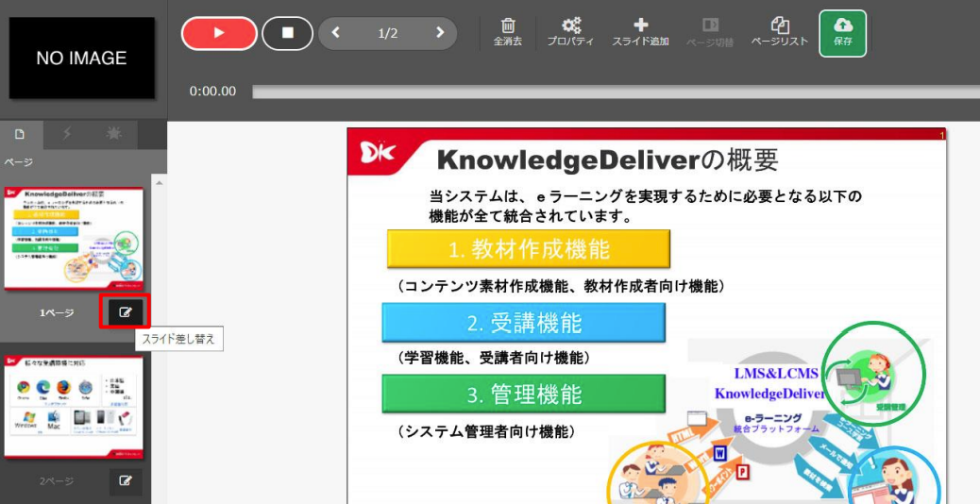980x504 pixels.
Task: Click the ページ切替 toolbar item
Action: [x=709, y=32]
